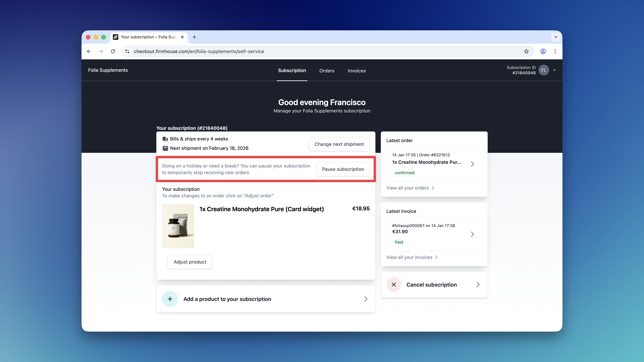This screenshot has width=644, height=362.
Task: Click the plus icon to add product
Action: click(170, 299)
